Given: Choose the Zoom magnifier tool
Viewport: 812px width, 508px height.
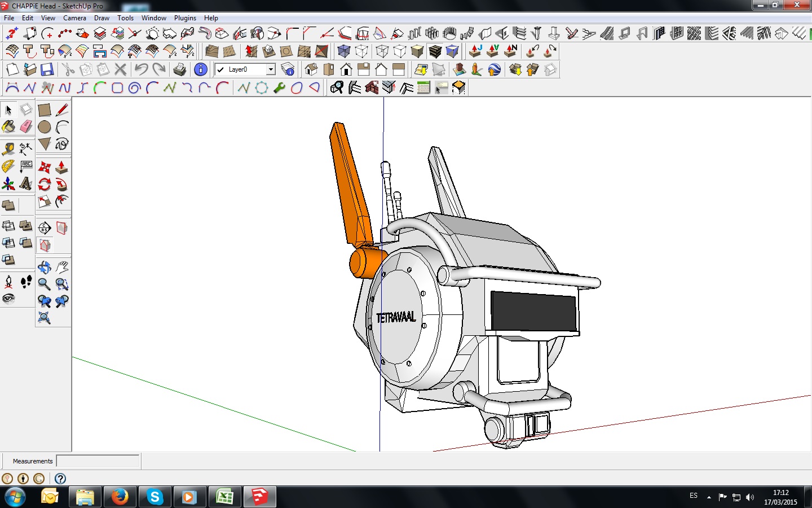Looking at the screenshot, I should click(x=45, y=284).
